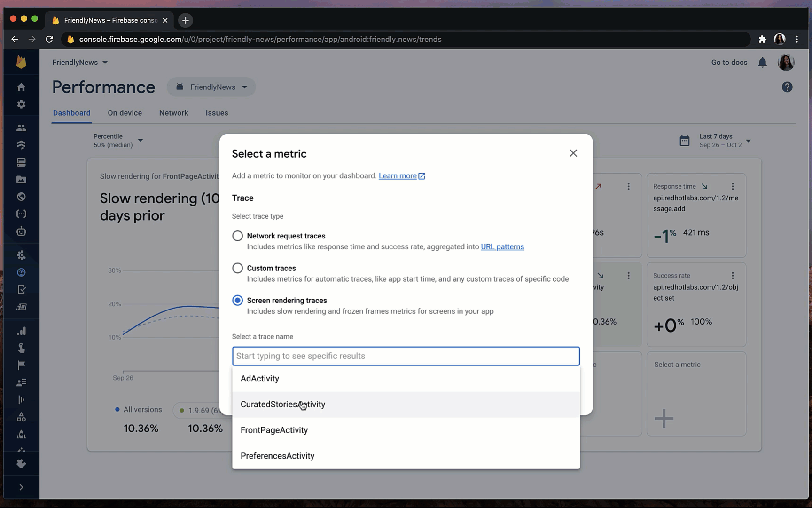Viewport: 812px width, 508px height.
Task: Expand the sidebar with bottom chevron
Action: 21,487
